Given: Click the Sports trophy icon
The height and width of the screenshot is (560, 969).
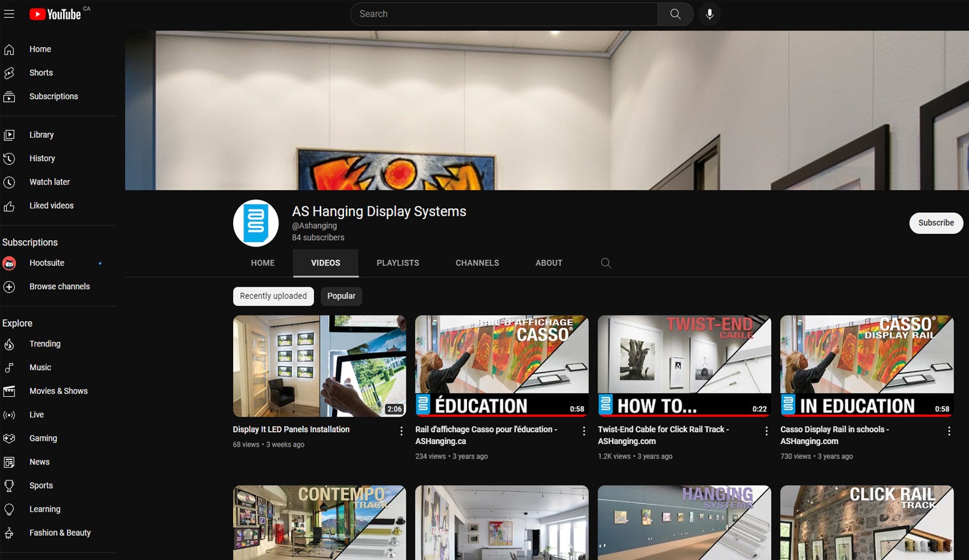Looking at the screenshot, I should pos(9,485).
